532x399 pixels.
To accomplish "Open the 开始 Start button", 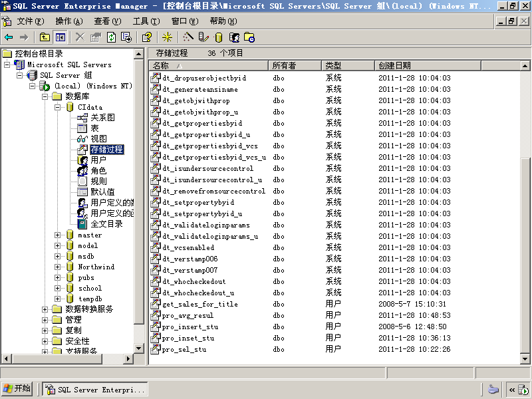I will point(17,389).
